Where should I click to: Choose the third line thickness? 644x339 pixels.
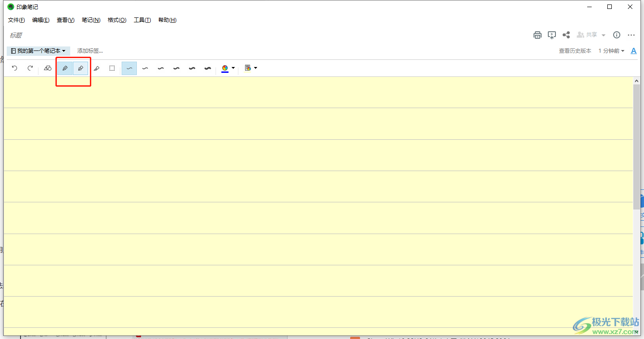[x=161, y=68]
